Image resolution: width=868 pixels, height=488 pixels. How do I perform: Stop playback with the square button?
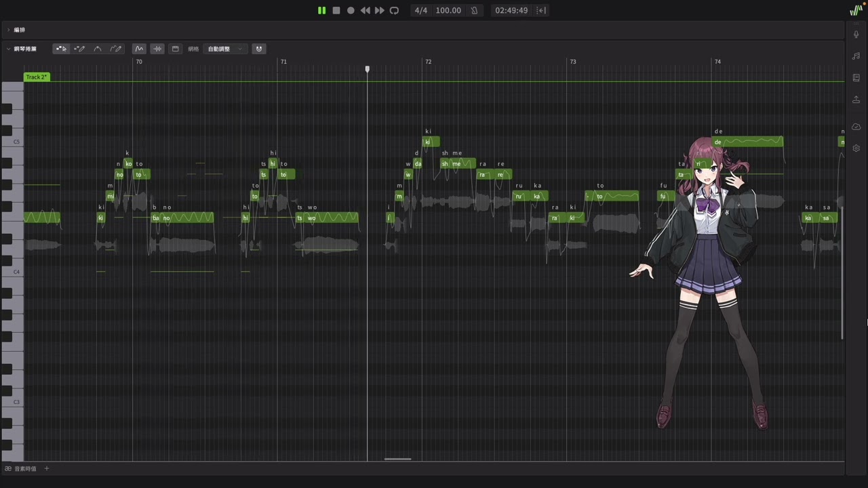pos(336,10)
